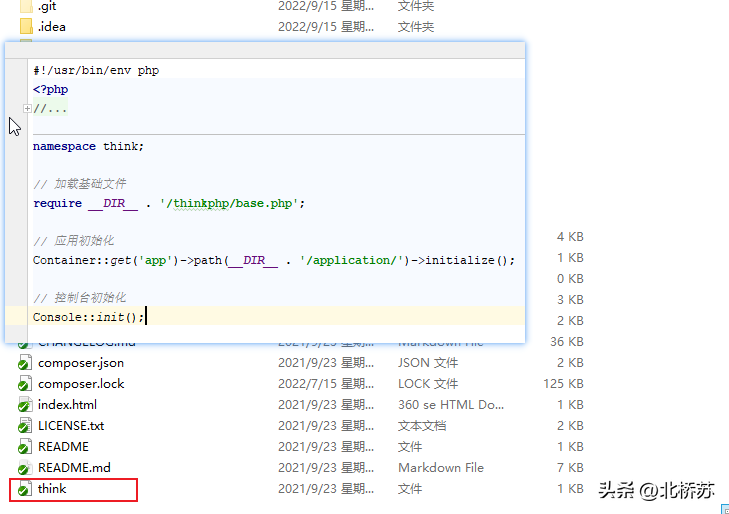Place cursor on Console::init(); line
This screenshot has width=729, height=514.
pos(88,317)
